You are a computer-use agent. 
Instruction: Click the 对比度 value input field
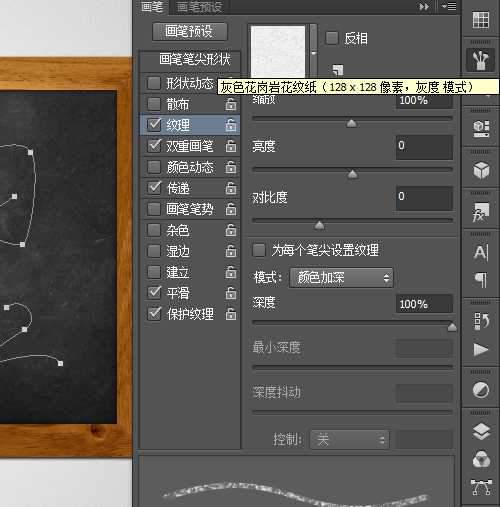pyautogui.click(x=424, y=199)
